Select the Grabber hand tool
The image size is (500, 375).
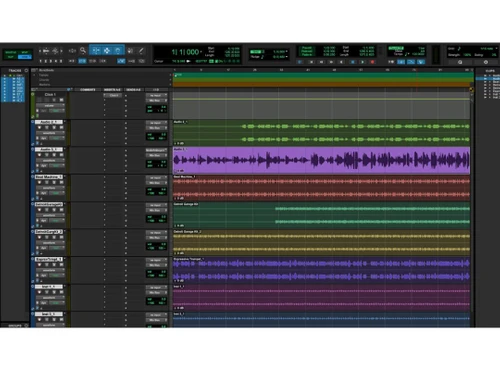pos(118,50)
